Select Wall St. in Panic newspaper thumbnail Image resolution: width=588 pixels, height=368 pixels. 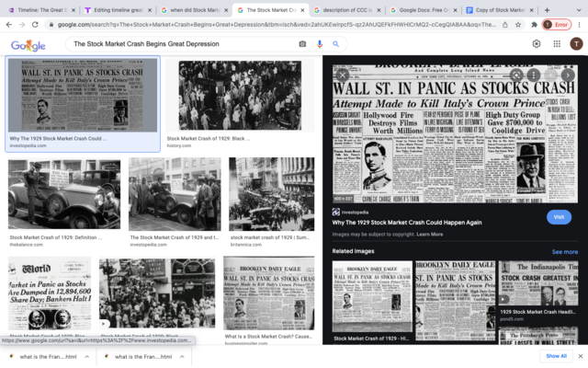tap(83, 95)
